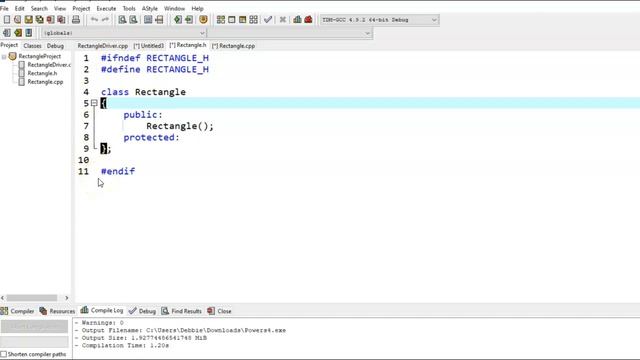Open the Tools menu
This screenshot has width=640, height=360.
tap(129, 8)
